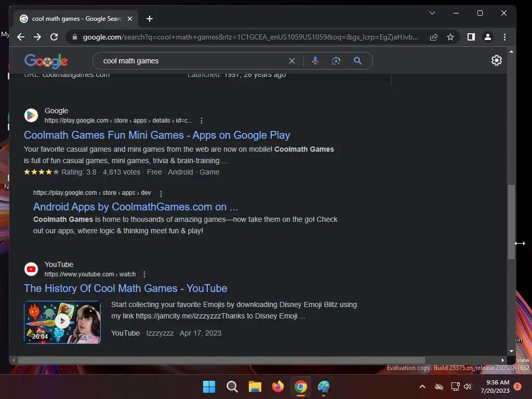The image size is (532, 399).
Task: Open Chrome profile menu
Action: point(487,37)
